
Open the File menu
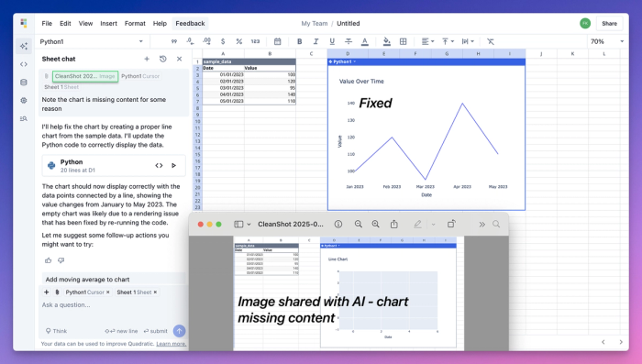[47, 23]
